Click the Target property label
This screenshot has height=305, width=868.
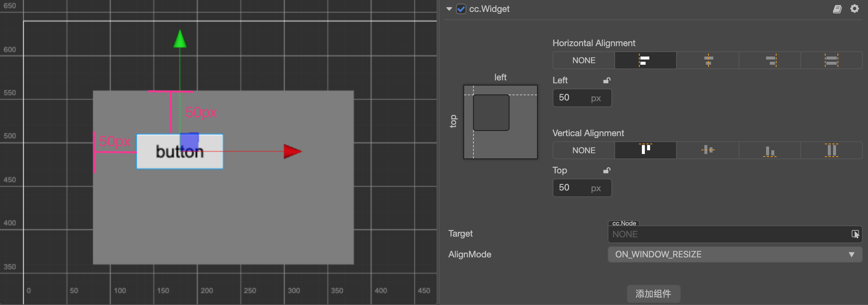[x=460, y=234]
